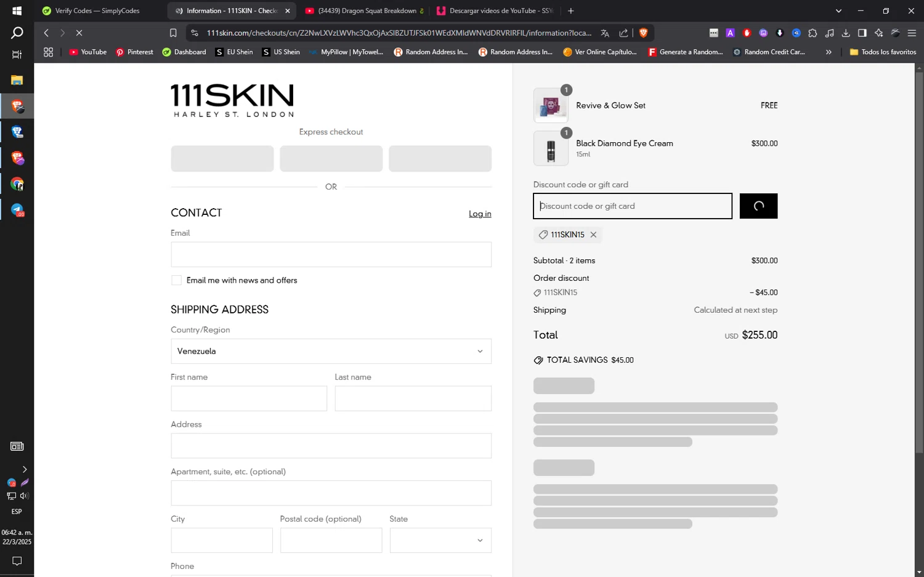
Task: Click the translate page icon in address bar
Action: click(x=605, y=33)
